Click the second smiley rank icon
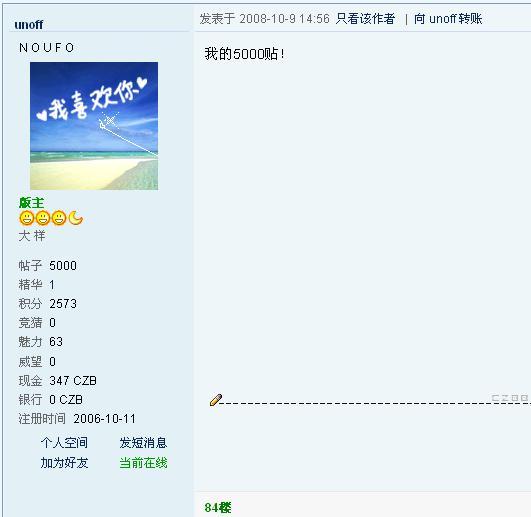 pos(43,218)
